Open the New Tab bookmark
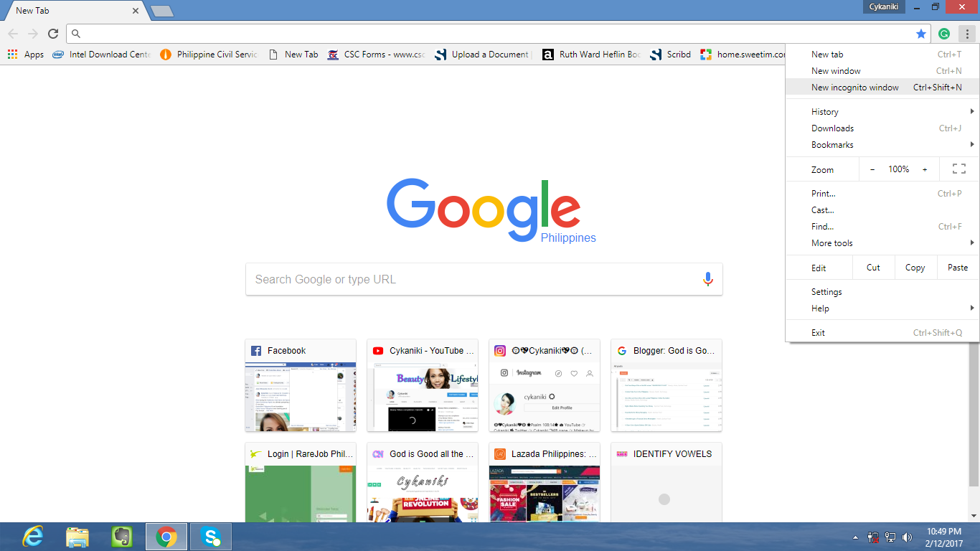Image resolution: width=980 pixels, height=551 pixels. [x=293, y=55]
